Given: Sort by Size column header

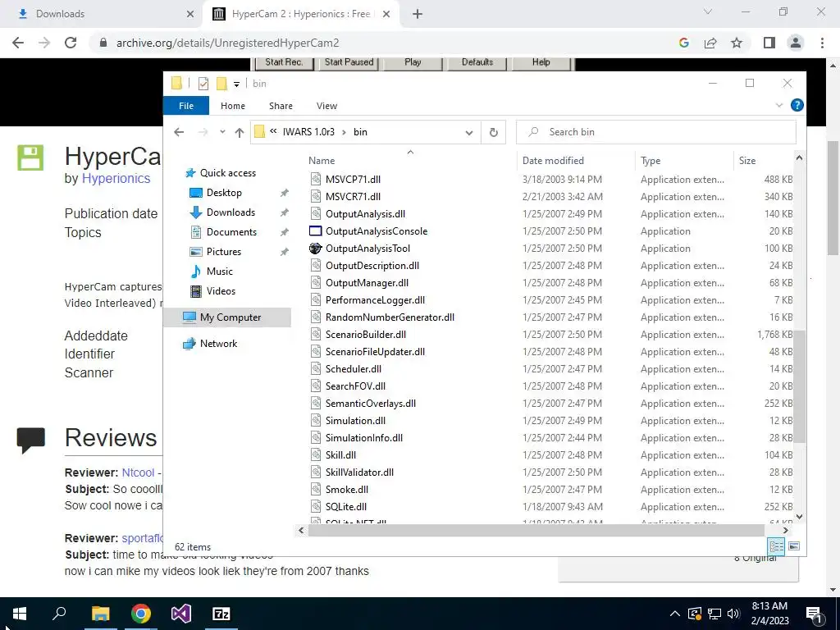Looking at the screenshot, I should coord(747,161).
